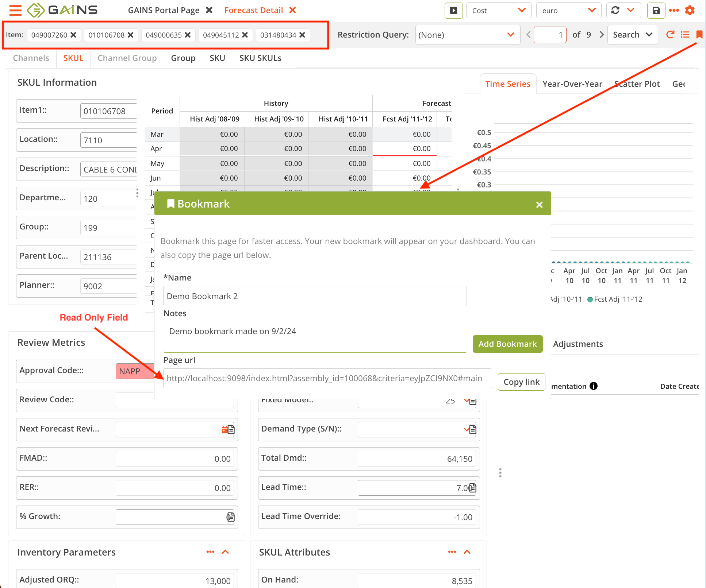Expand the Restriction Query dropdown
The image size is (706, 588).
(510, 35)
